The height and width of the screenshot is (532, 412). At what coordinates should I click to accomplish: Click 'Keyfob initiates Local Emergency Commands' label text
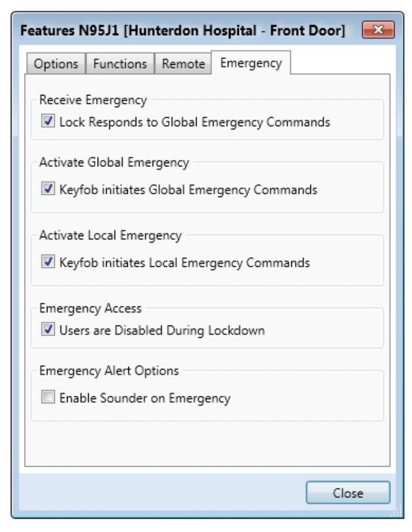point(185,262)
